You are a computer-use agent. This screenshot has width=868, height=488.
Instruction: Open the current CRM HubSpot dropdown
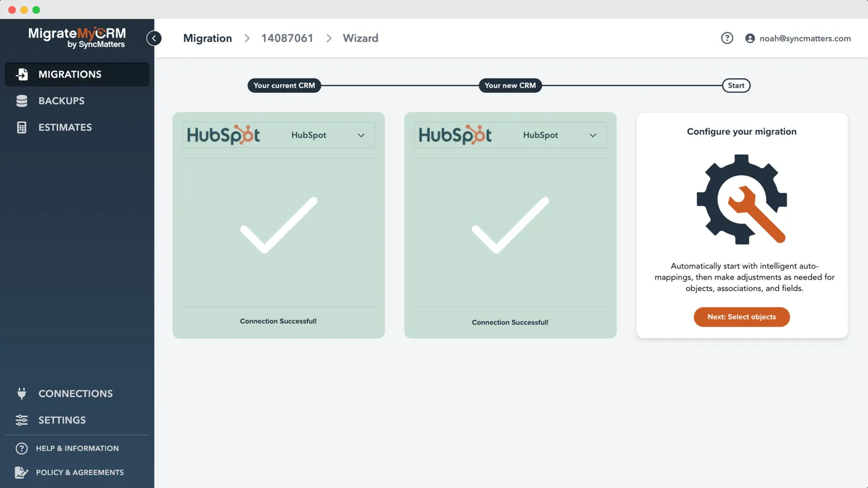[278, 135]
